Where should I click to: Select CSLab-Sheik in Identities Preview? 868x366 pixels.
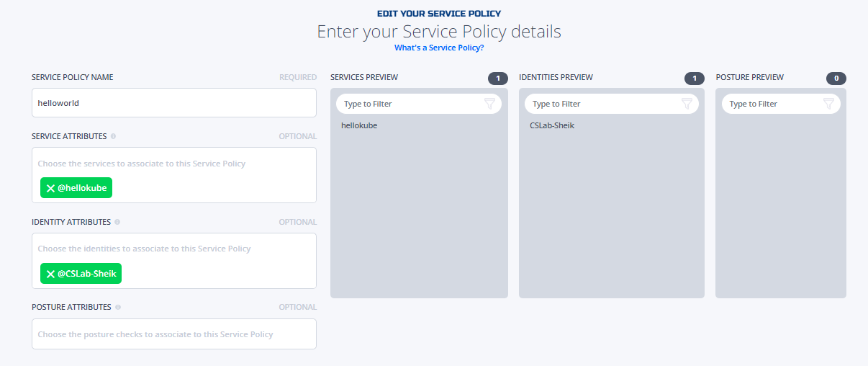tap(552, 125)
